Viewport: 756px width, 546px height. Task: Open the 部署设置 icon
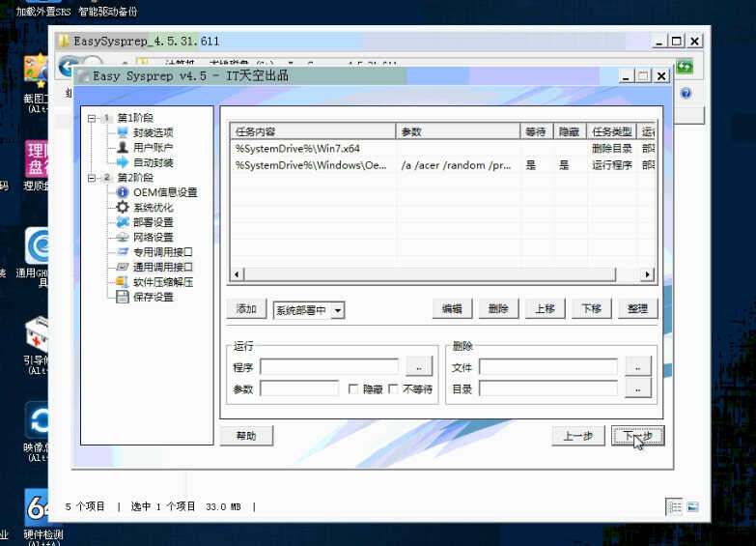click(123, 222)
